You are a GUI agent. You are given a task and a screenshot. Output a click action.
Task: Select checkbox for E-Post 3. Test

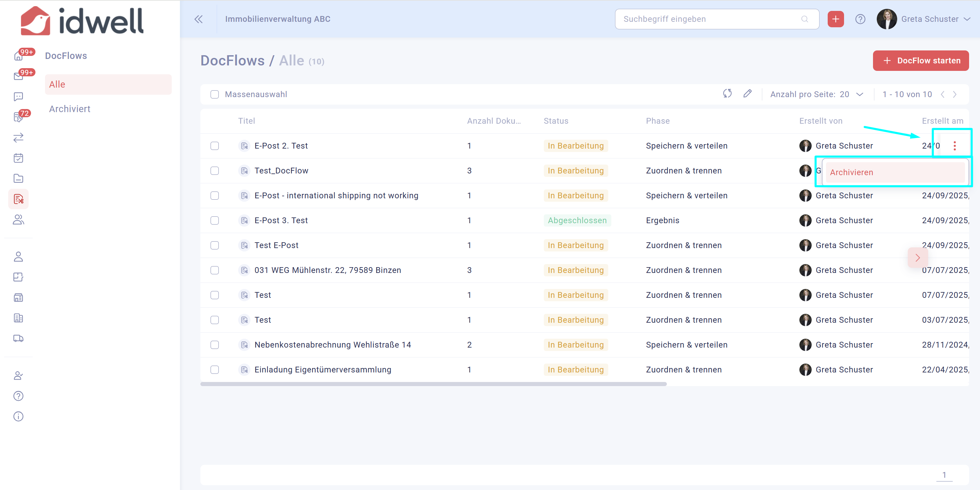point(215,221)
